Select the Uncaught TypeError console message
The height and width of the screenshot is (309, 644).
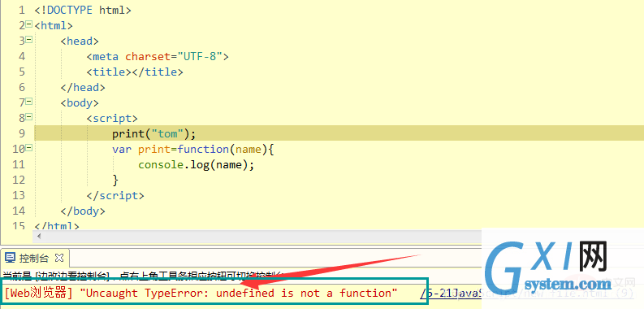tap(239, 294)
